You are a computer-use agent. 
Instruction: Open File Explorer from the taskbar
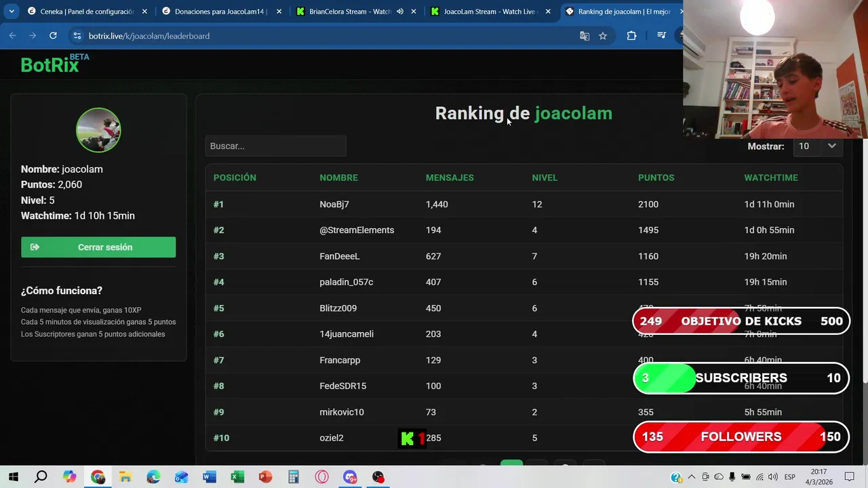pyautogui.click(x=125, y=477)
